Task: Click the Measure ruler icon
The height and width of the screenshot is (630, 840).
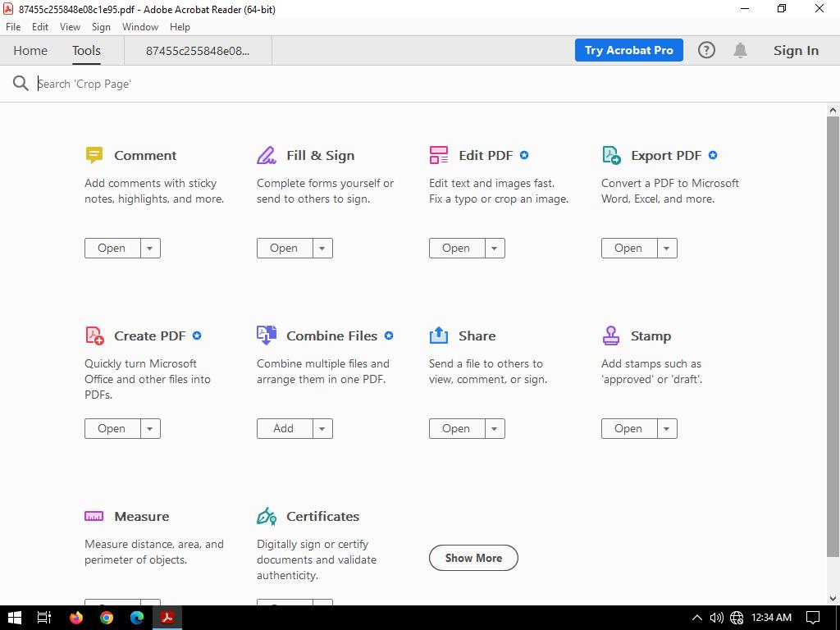Action: click(x=94, y=516)
